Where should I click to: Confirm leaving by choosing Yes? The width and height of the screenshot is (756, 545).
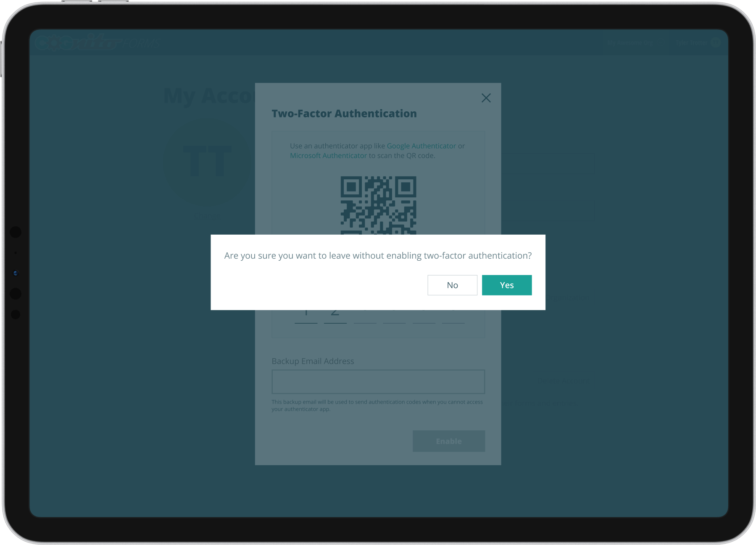click(507, 285)
